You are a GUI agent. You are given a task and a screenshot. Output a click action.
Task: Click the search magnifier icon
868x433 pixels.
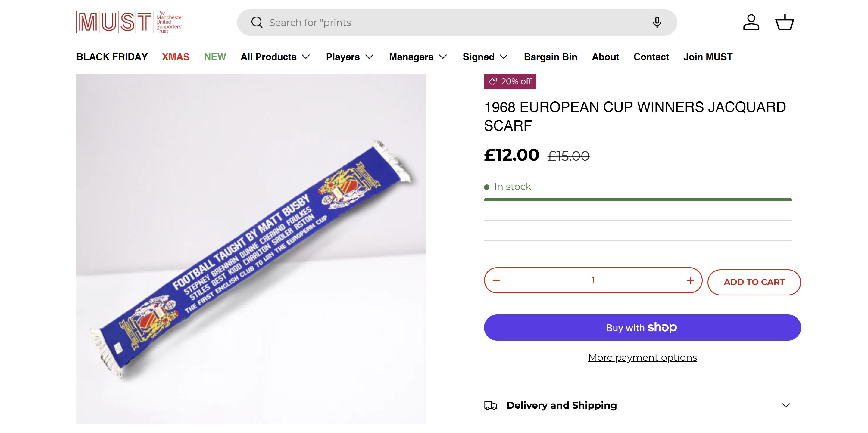click(x=257, y=23)
